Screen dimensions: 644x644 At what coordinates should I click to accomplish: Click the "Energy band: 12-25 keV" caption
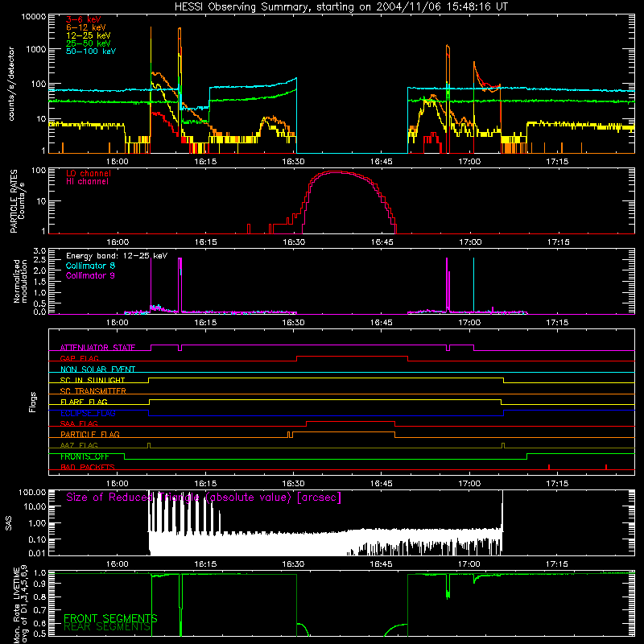[x=117, y=256]
